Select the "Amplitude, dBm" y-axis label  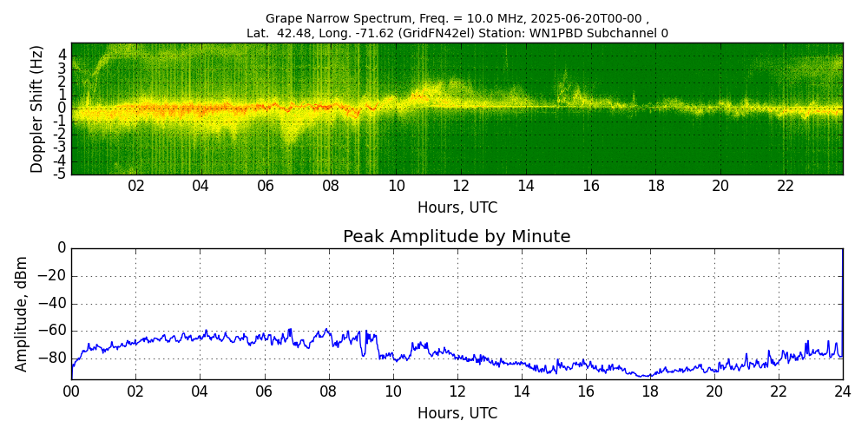pos(23,313)
